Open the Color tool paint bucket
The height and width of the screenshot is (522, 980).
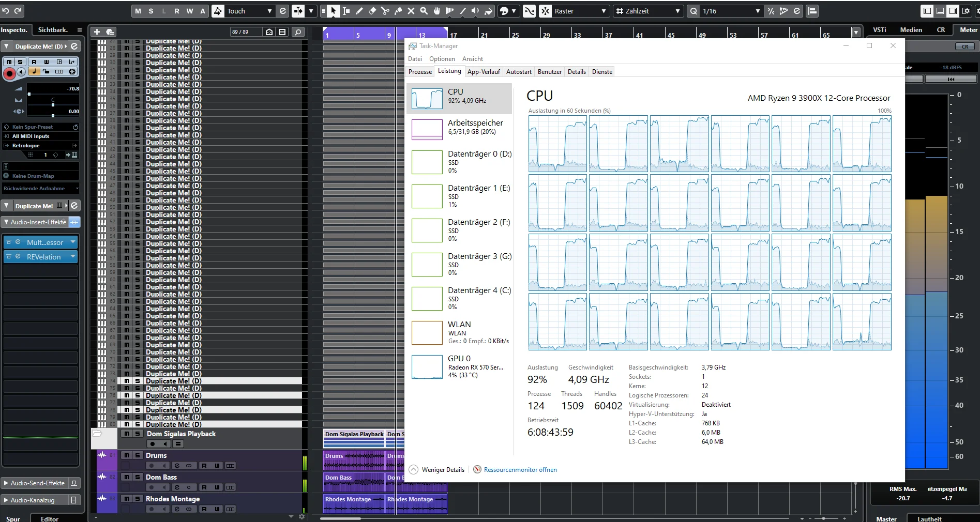coord(488,11)
